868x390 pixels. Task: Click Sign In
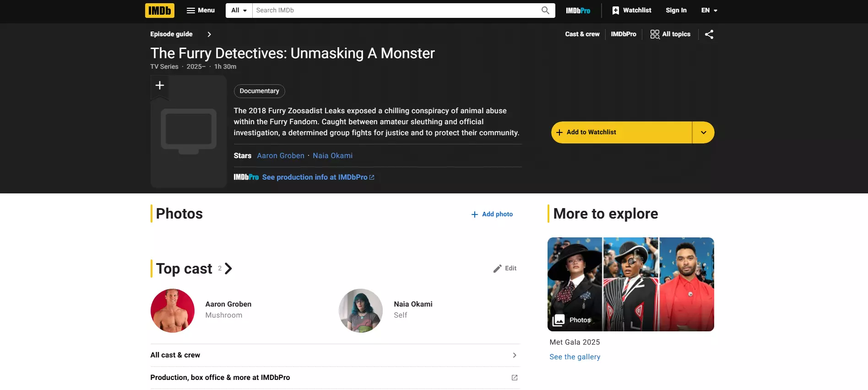pos(676,11)
